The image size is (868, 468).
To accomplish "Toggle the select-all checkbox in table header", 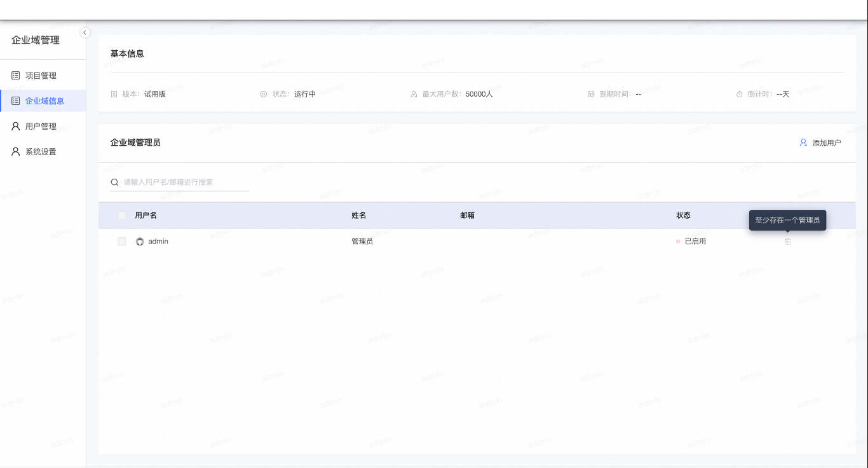I will pyautogui.click(x=122, y=216).
